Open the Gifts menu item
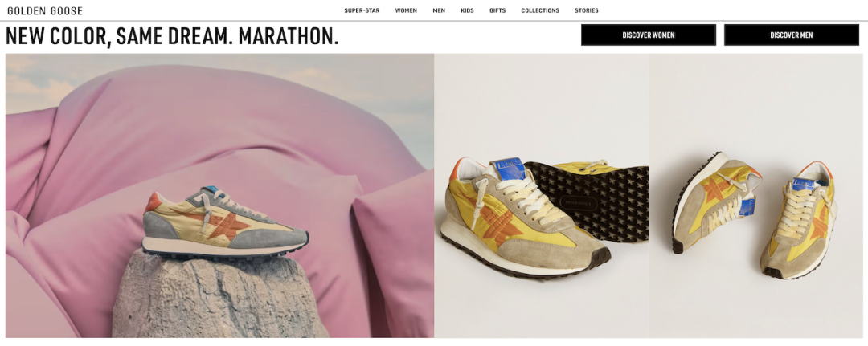868x346 pixels. [497, 10]
